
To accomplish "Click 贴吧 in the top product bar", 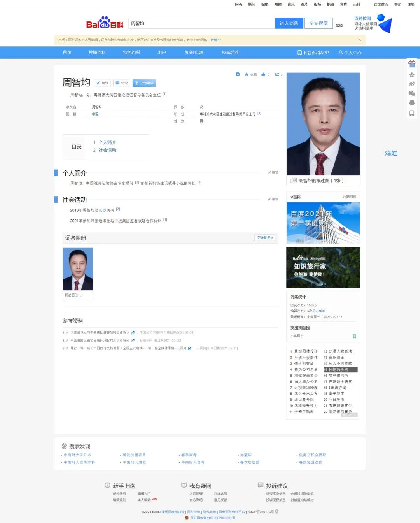I will [265, 5].
